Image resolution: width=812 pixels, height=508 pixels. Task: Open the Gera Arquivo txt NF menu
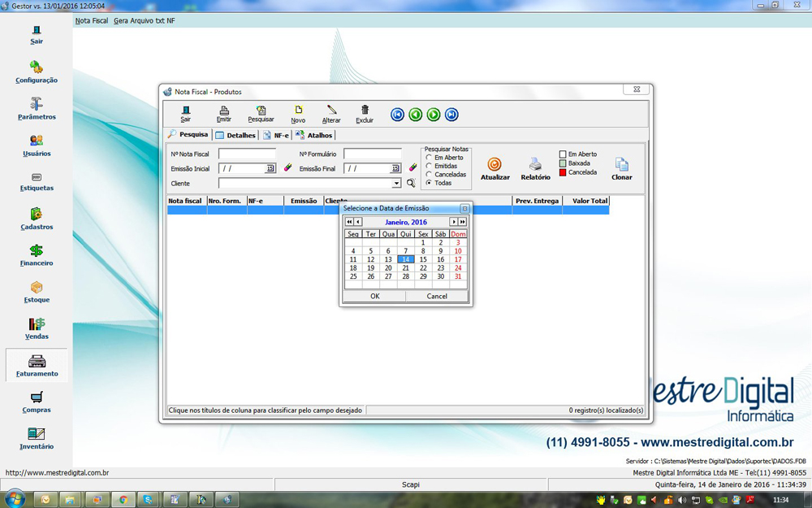pyautogui.click(x=144, y=20)
